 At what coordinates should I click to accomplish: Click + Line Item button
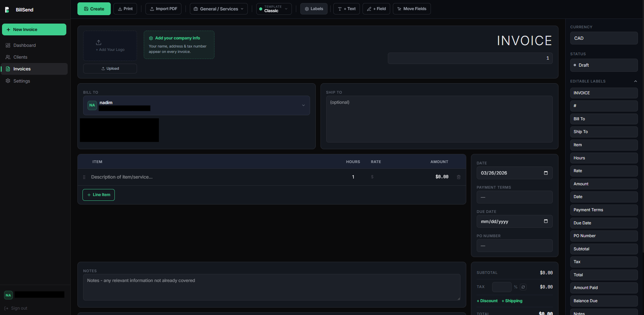[x=99, y=195]
